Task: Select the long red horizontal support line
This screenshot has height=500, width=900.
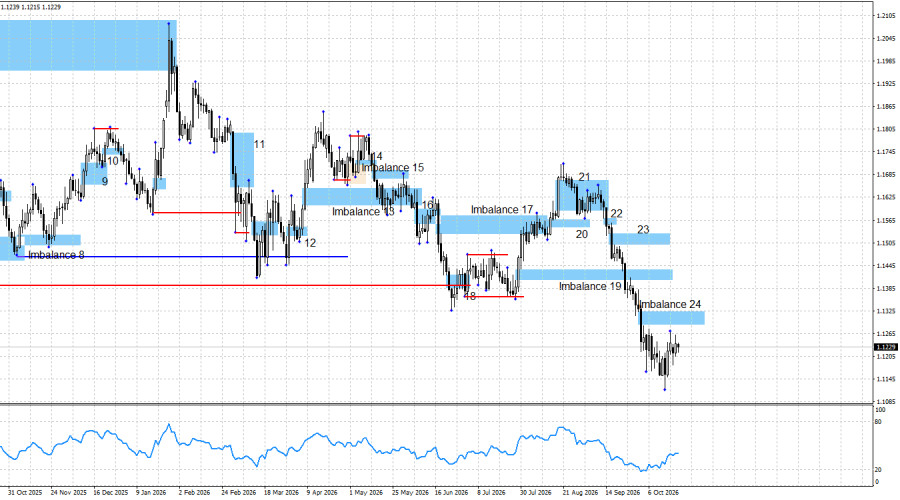Action: pos(235,285)
